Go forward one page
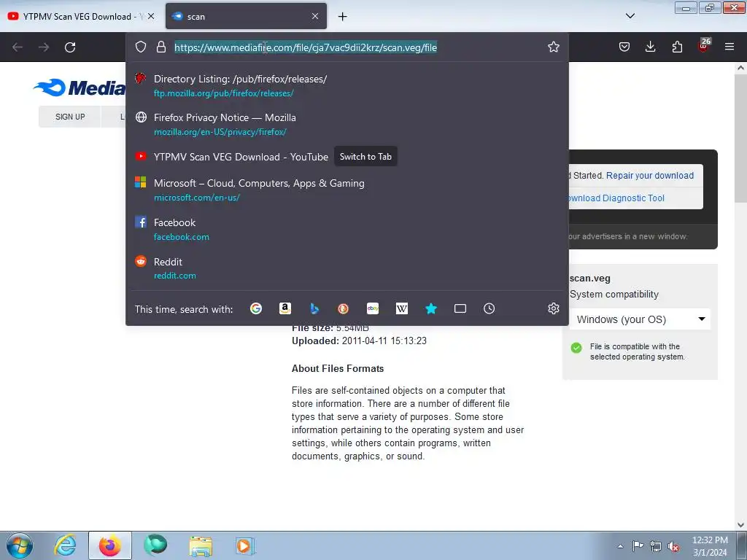 tap(44, 47)
